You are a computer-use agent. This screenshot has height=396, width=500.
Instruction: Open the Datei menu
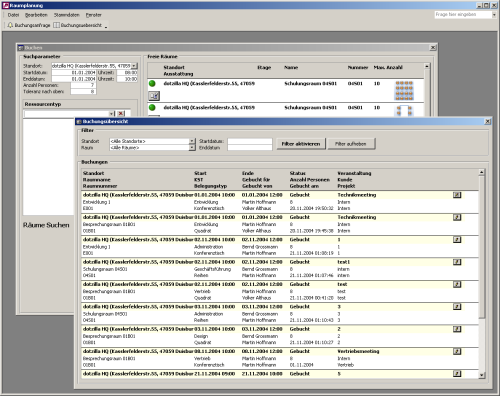[x=13, y=15]
